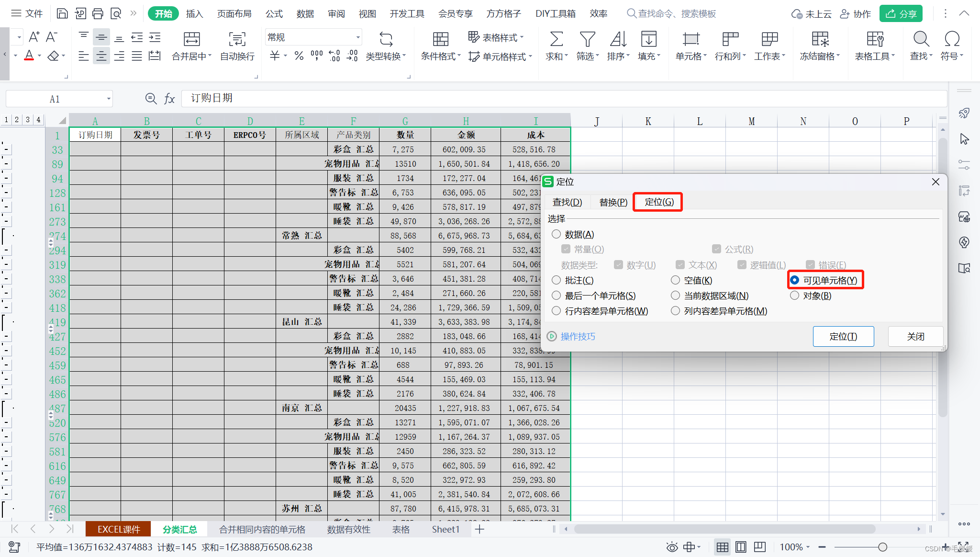Expand the A1 name box dropdown
This screenshot has height=557, width=980.
[109, 99]
